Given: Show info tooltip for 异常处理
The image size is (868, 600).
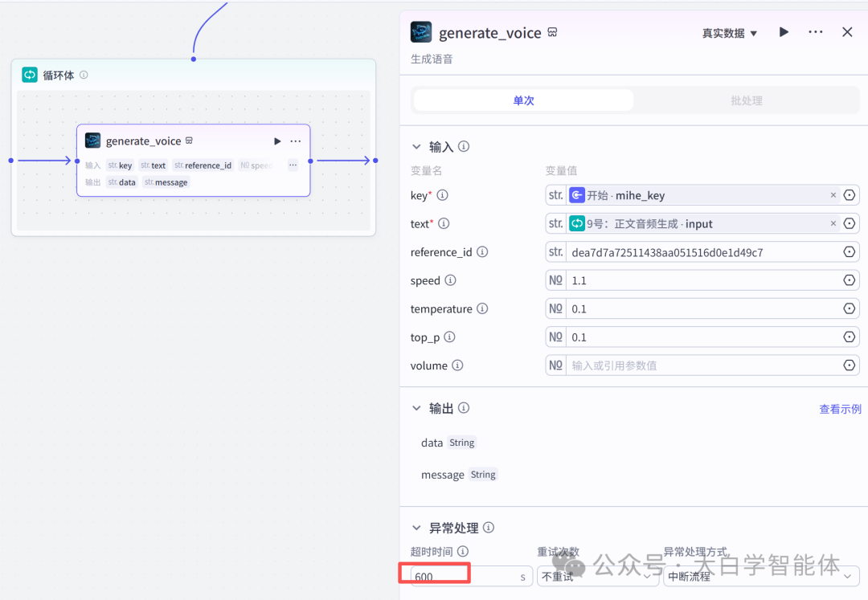Looking at the screenshot, I should tap(489, 527).
